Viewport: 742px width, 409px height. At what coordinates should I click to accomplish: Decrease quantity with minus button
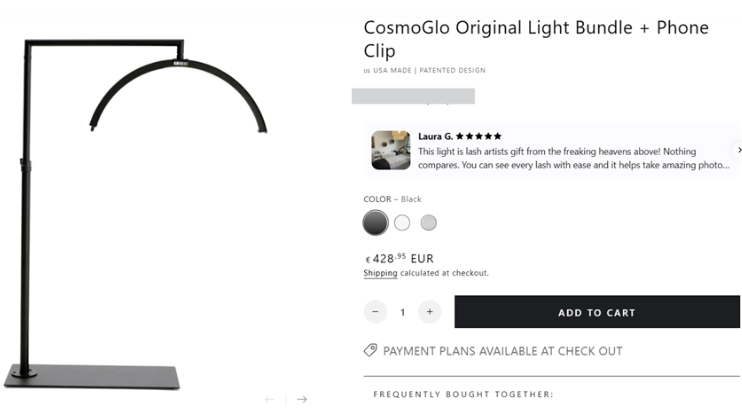[x=375, y=312]
